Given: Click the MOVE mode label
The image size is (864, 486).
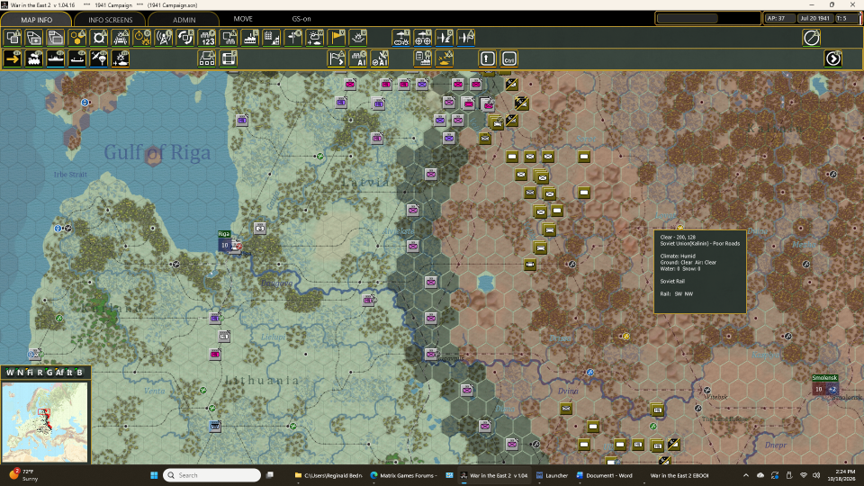Looking at the screenshot, I should [243, 19].
